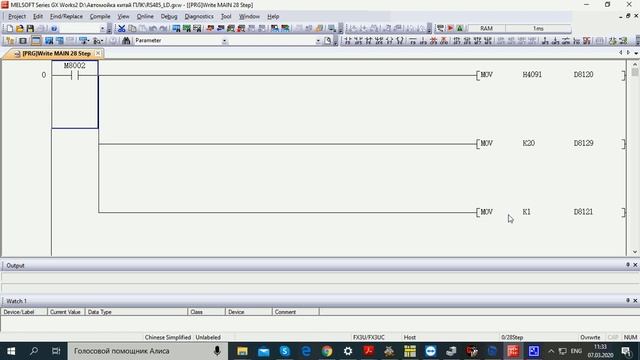
Task: Click ladder editor vertical scrollbar down arrow
Action: pyautogui.click(x=635, y=252)
